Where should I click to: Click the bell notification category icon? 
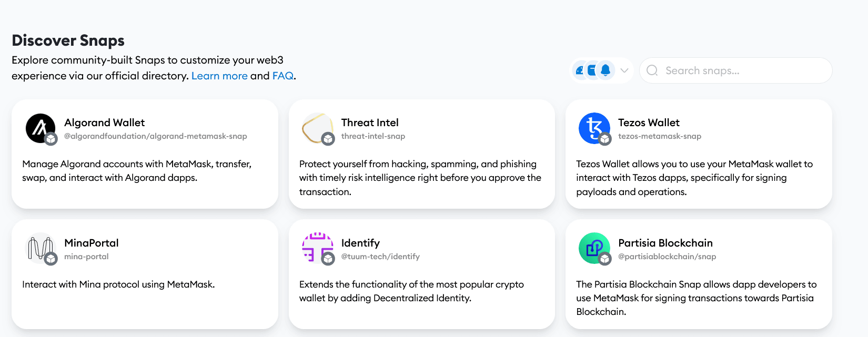coord(605,70)
